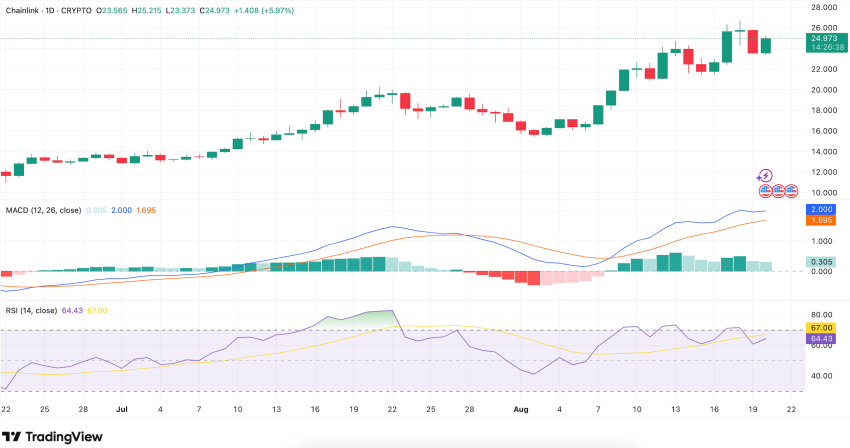Click the lightning bolt event icon
This screenshot has height=448, width=850.
(x=766, y=175)
